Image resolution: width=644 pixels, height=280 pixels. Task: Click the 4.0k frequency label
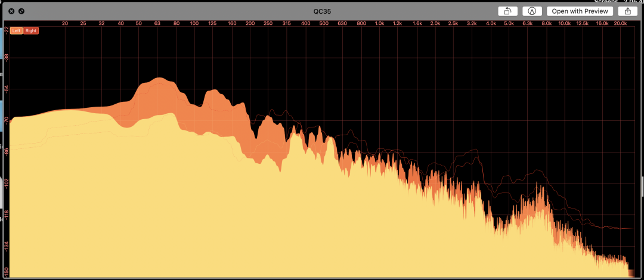(x=491, y=24)
